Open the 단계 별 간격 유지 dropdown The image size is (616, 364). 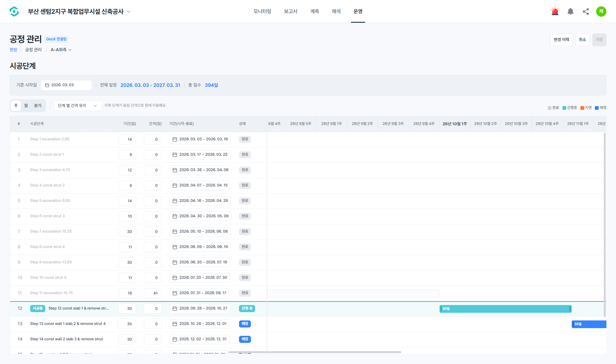[x=78, y=106]
